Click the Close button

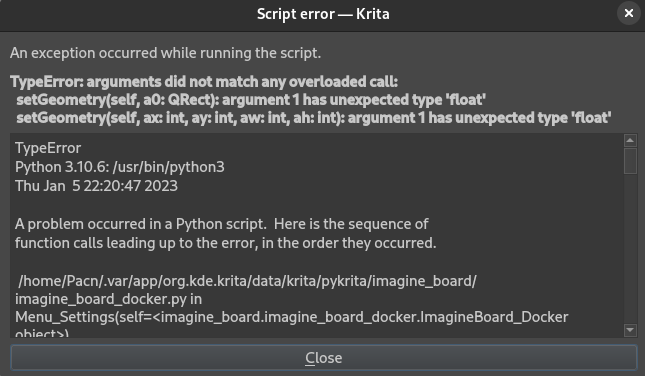coord(324,357)
